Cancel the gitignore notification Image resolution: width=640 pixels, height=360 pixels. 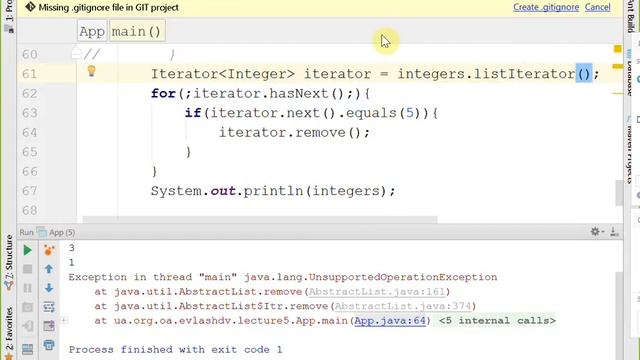click(x=598, y=7)
